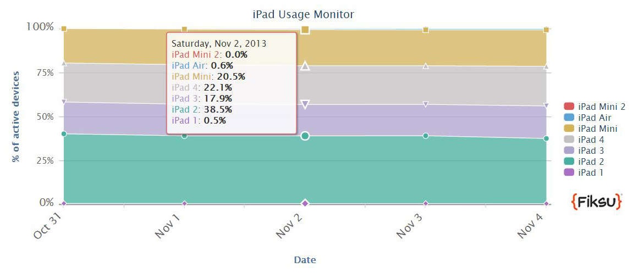
Task: Click the iPad 2 legend color swatch
Action: pos(569,161)
